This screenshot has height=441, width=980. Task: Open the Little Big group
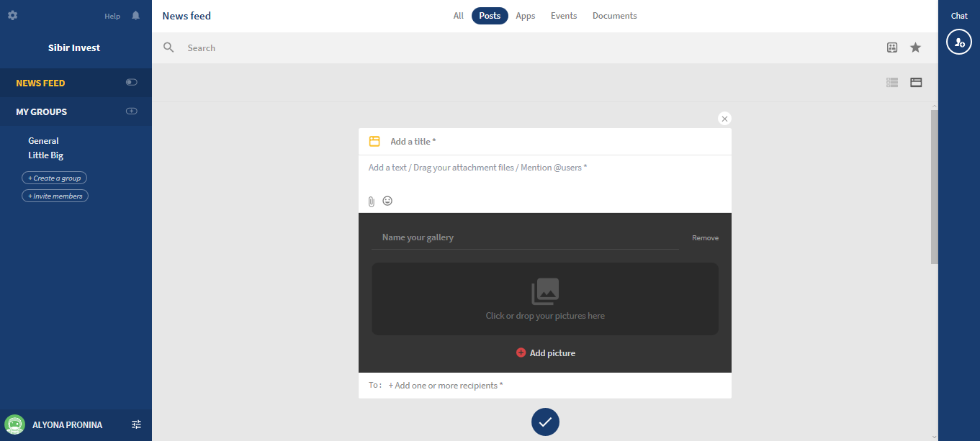click(x=46, y=155)
